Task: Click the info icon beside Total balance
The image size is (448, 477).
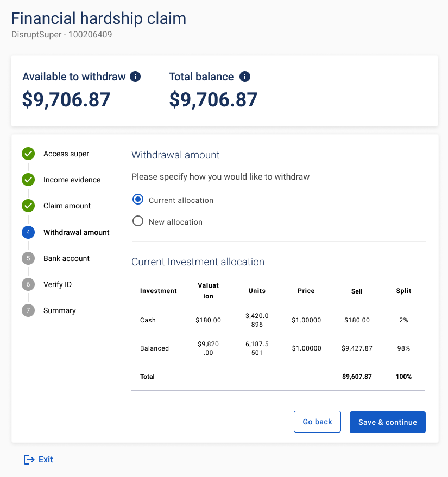Action: pos(245,77)
